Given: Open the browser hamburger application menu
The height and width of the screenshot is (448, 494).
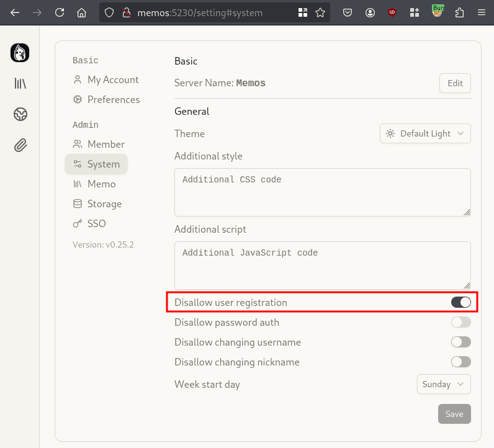Looking at the screenshot, I should click(481, 12).
